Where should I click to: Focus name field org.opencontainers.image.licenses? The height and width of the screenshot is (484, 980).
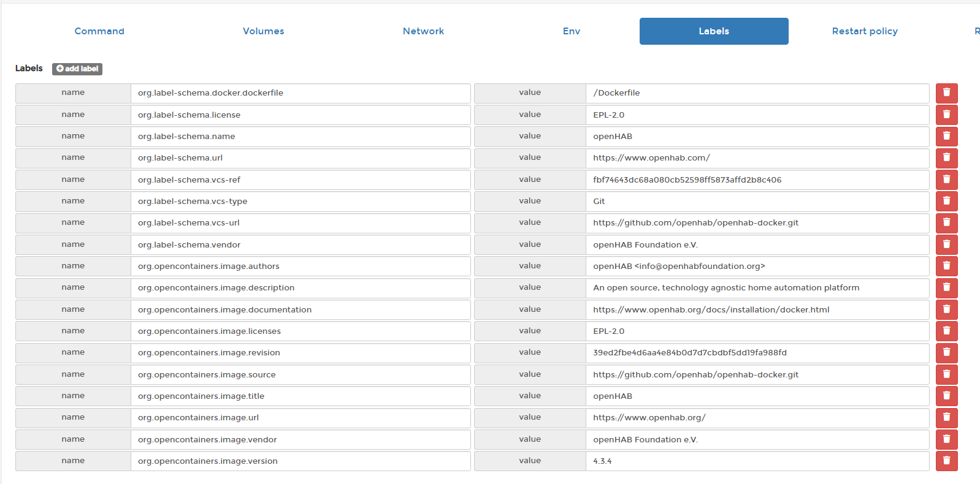click(x=301, y=331)
